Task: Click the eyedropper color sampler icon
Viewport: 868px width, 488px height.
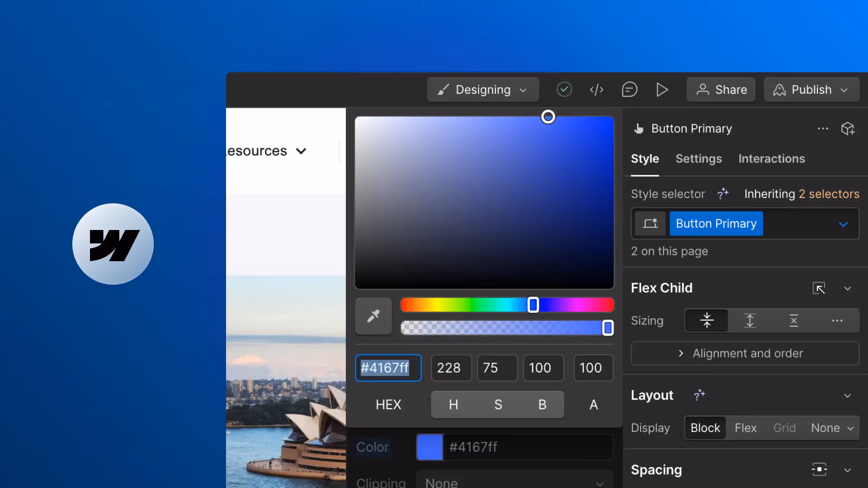Action: click(373, 316)
